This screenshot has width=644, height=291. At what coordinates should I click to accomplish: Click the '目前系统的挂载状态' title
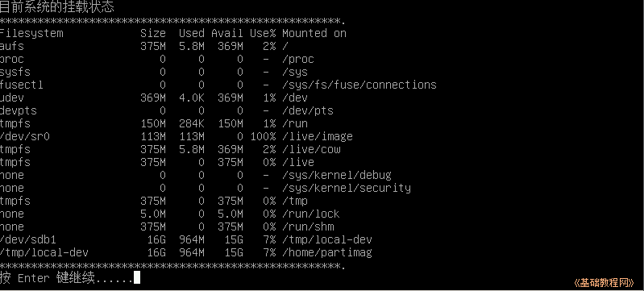(x=56, y=6)
